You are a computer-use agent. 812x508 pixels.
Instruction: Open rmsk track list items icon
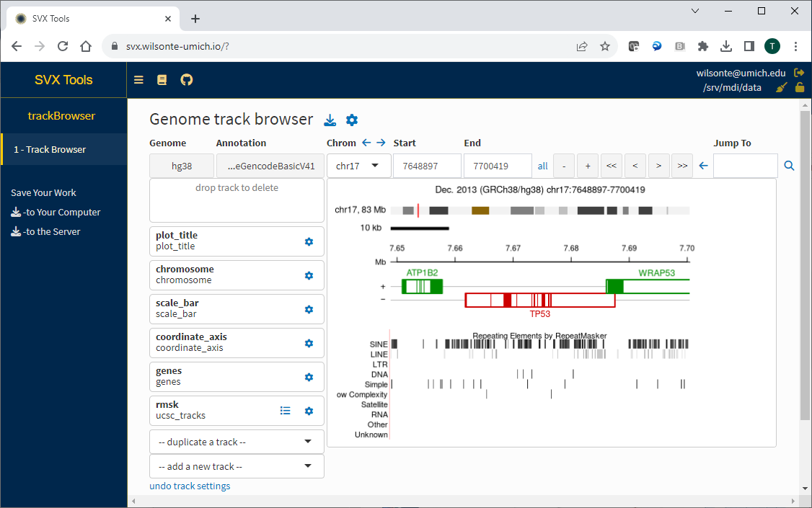tap(286, 411)
